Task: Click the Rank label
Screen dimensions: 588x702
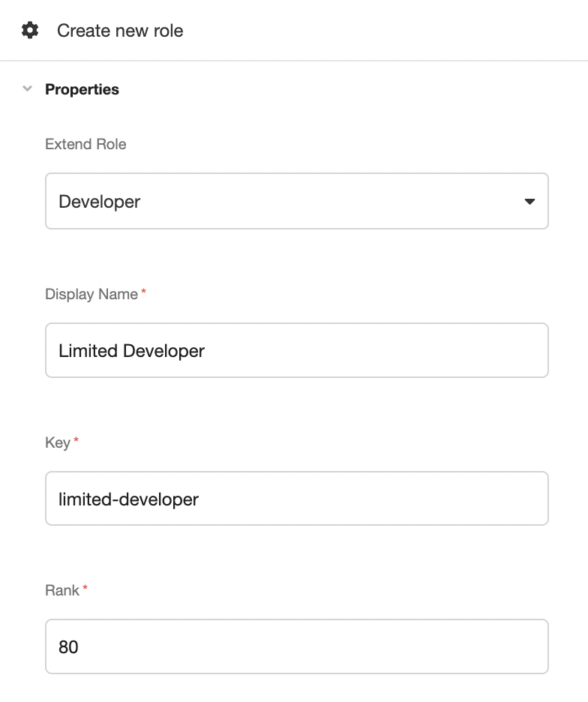Action: pos(62,590)
